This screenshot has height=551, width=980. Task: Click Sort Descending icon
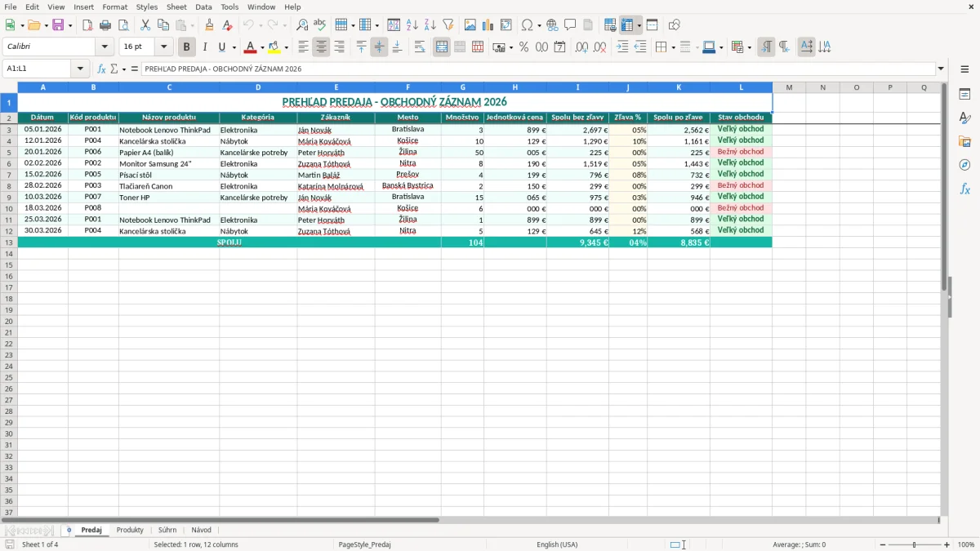pos(430,25)
